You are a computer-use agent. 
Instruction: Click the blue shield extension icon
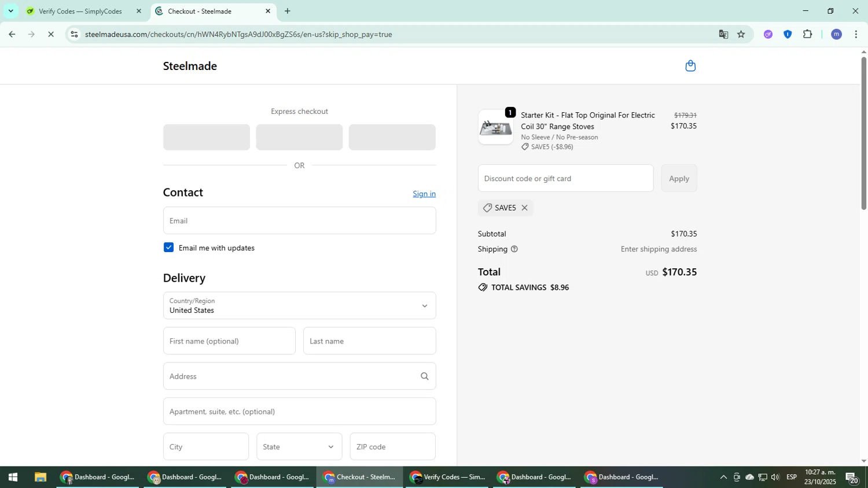(788, 35)
